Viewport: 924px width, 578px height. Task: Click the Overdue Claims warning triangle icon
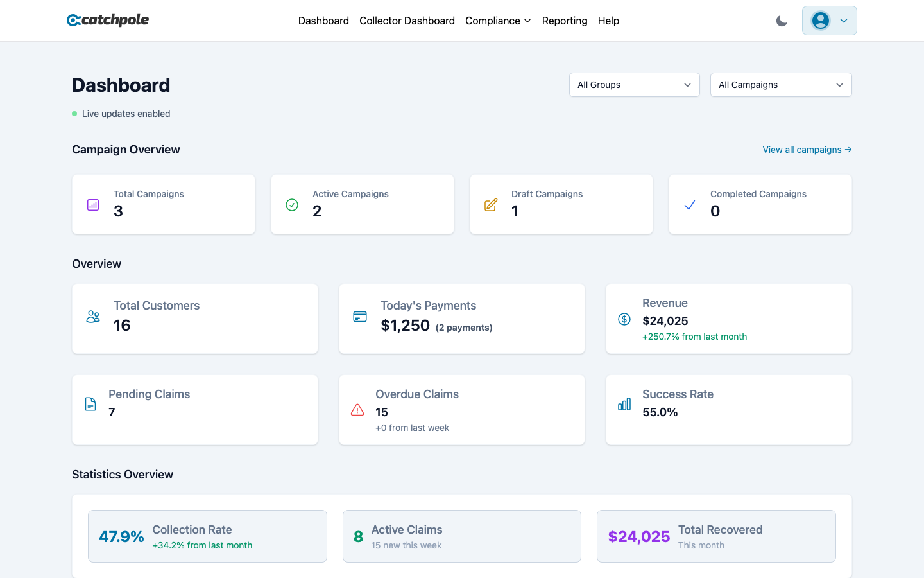(357, 408)
